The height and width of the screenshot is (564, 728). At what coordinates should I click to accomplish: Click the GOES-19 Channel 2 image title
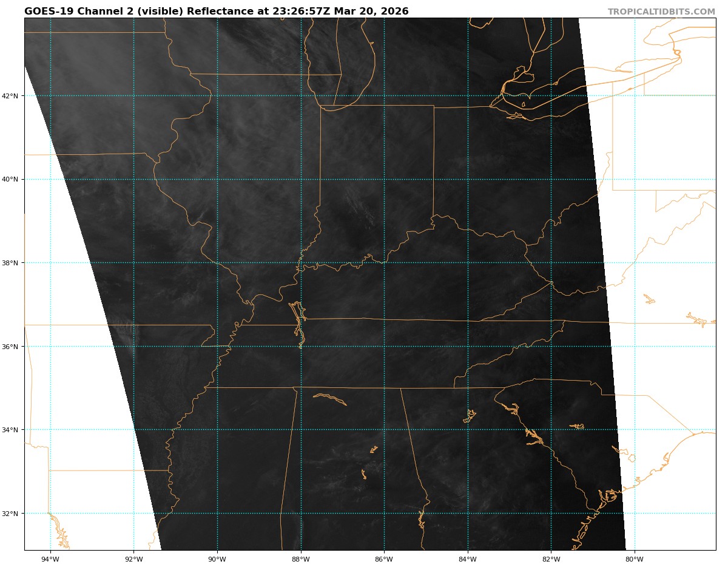pos(217,12)
